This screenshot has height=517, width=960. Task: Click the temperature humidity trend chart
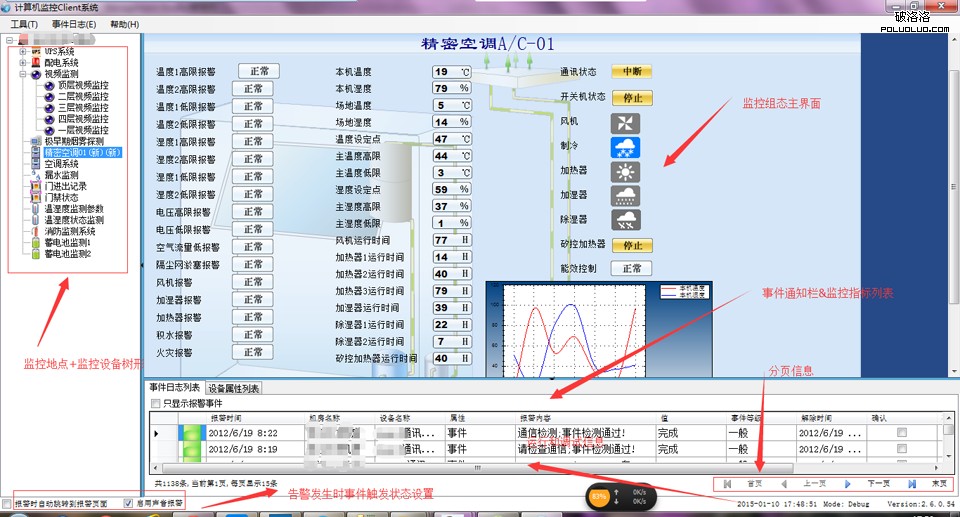[567, 328]
